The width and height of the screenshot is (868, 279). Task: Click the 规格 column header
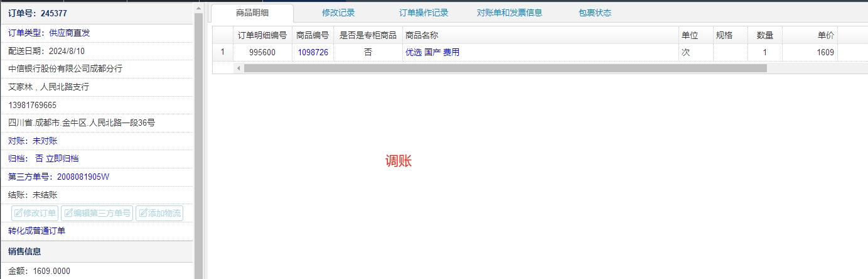click(x=731, y=35)
